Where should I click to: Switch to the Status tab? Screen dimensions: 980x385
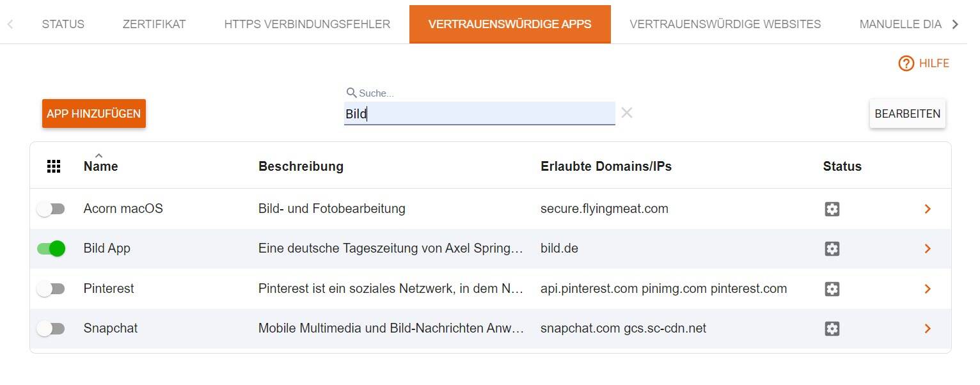tap(63, 24)
